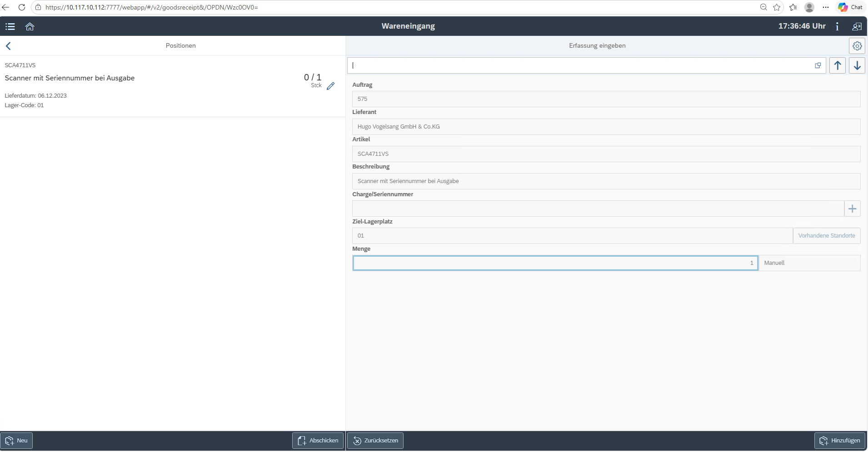This screenshot has height=452, width=868.
Task: Open settings gear in Erfassung panel
Action: (857, 46)
